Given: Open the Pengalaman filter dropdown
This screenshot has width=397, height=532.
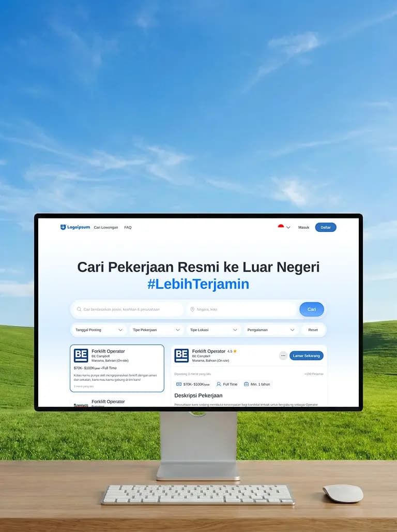Looking at the screenshot, I should click(x=270, y=330).
